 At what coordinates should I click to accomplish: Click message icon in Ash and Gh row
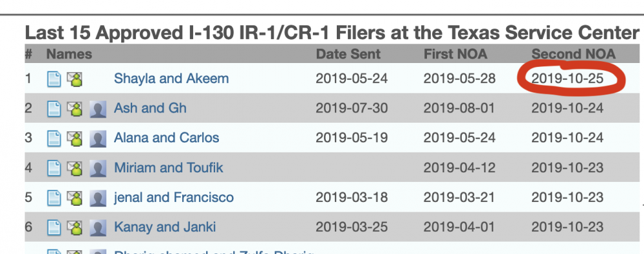pos(75,109)
